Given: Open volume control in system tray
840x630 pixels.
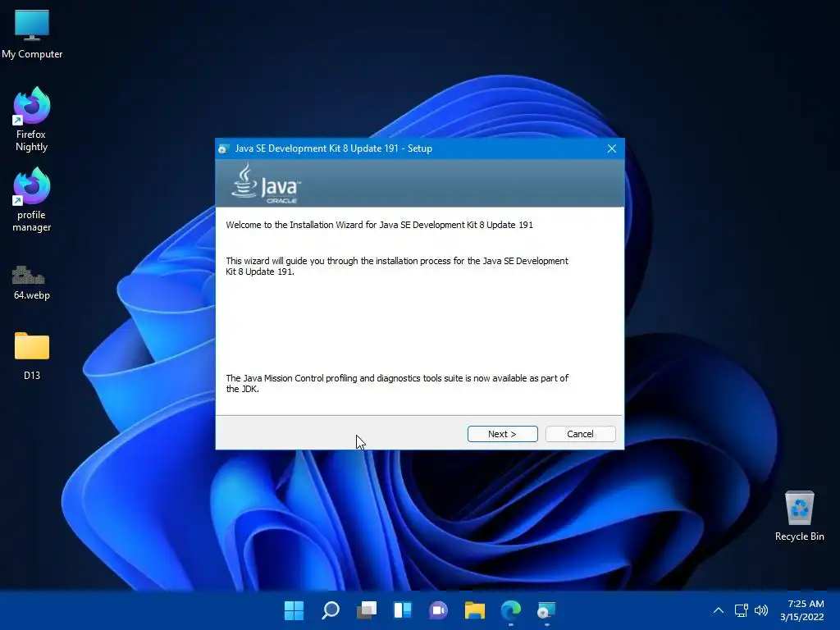Looking at the screenshot, I should point(760,610).
